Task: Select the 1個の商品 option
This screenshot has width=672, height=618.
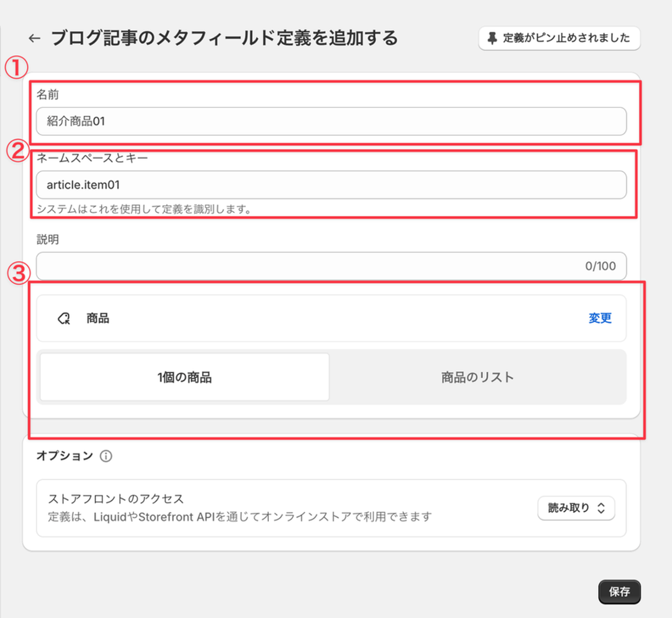Action: tap(184, 377)
